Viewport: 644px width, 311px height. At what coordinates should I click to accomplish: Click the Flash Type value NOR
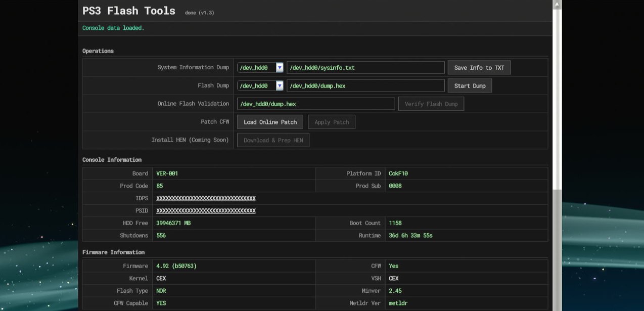coord(161,291)
